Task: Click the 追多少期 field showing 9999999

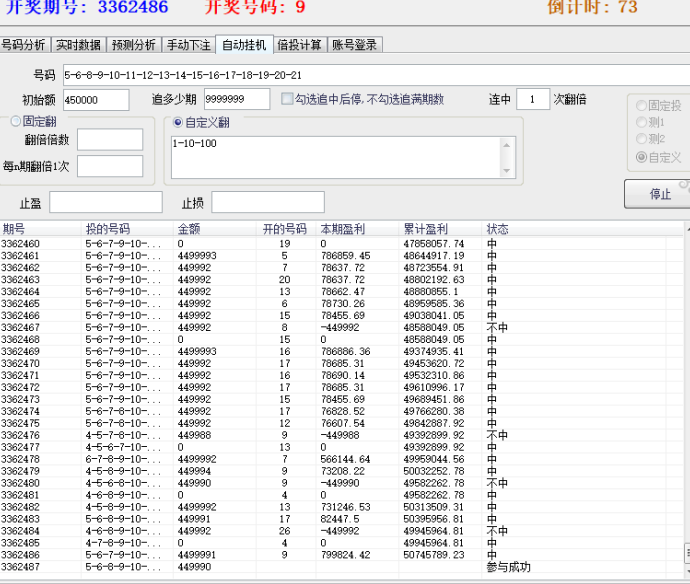Action: coord(237,99)
